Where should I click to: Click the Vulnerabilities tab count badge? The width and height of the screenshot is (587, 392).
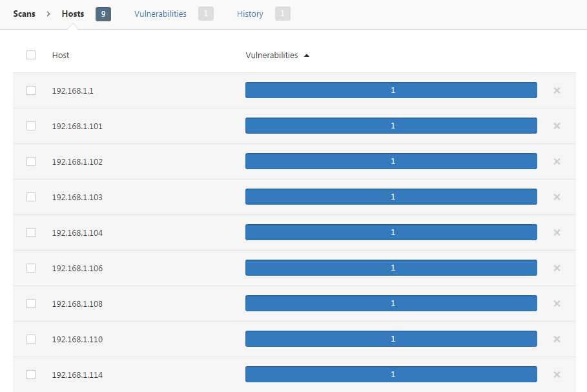(x=206, y=14)
